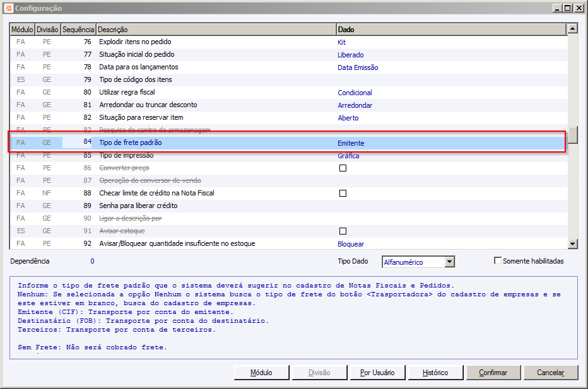588x389 pixels.
Task: Click the vertical scrollbar thumb
Action: pyautogui.click(x=572, y=135)
